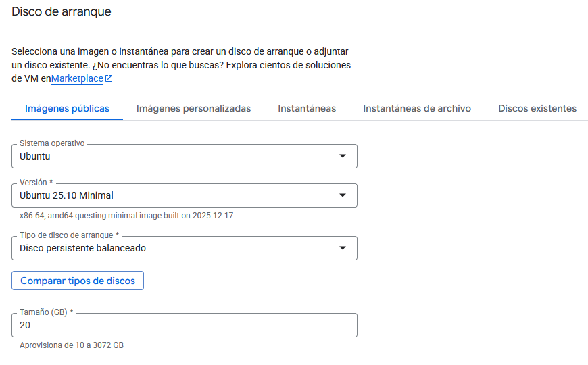Click the external link icon beside Marketplace
Screen dimensions: 588x365
click(109, 79)
